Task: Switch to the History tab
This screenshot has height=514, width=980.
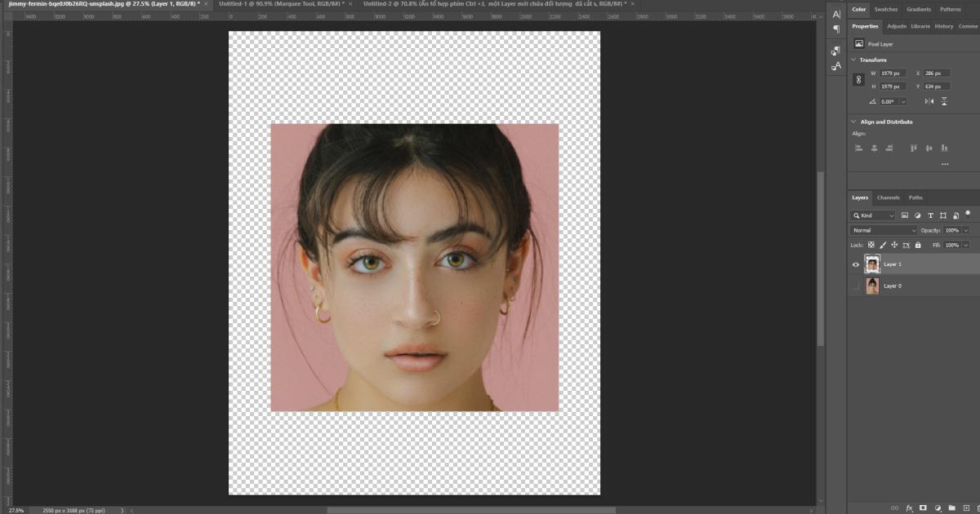Action: coord(944,26)
